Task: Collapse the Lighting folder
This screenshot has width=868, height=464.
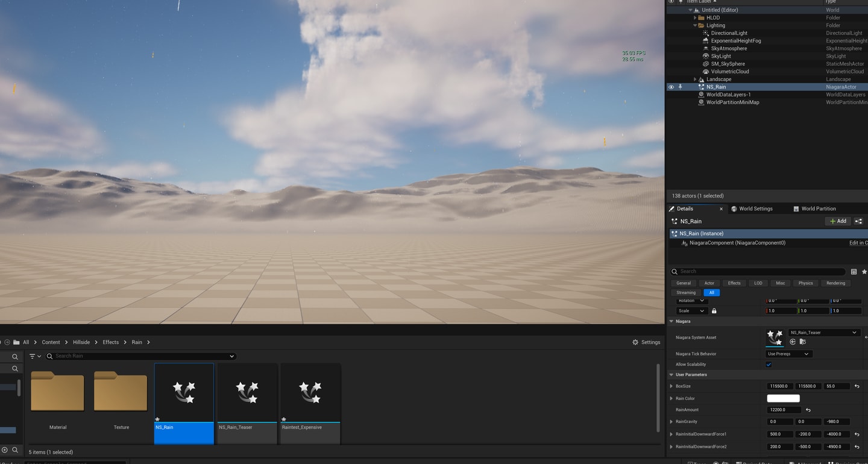Action: pyautogui.click(x=695, y=25)
